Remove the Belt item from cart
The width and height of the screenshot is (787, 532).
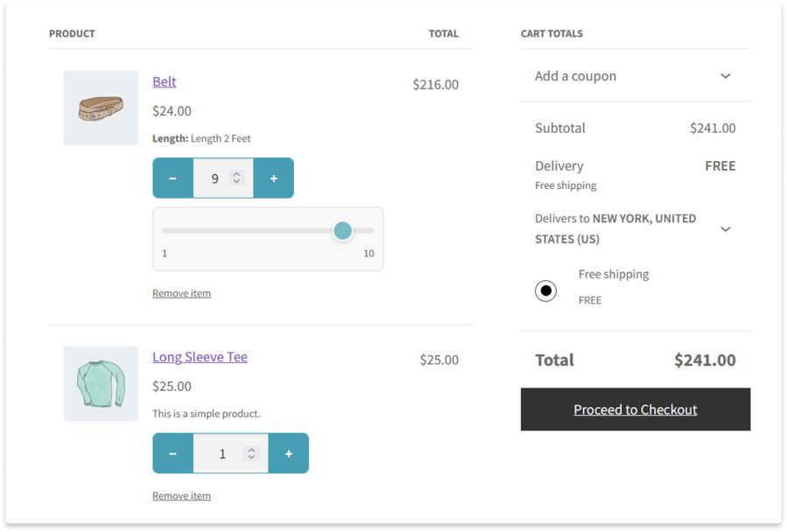[181, 293]
